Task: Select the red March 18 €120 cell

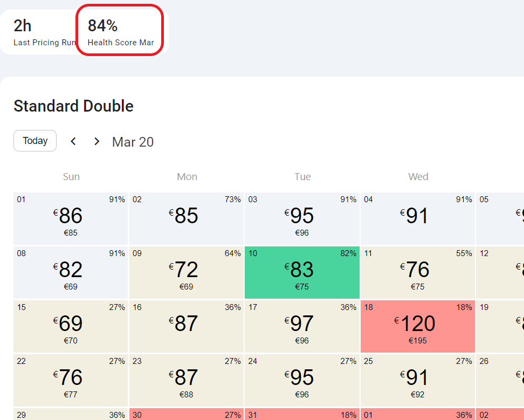Action: coord(418,326)
